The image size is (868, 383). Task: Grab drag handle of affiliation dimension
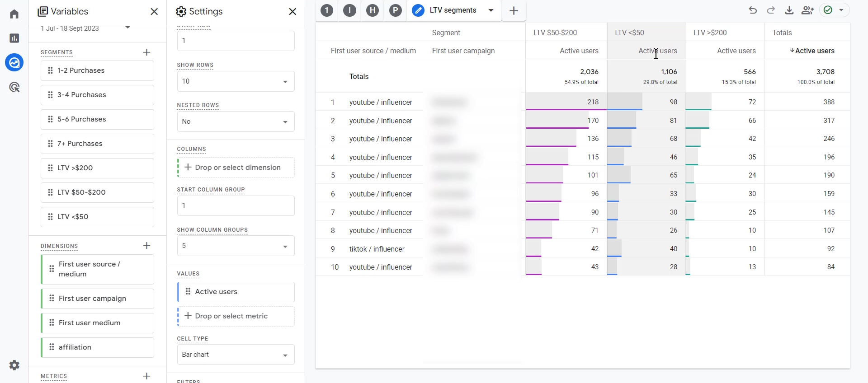click(52, 347)
